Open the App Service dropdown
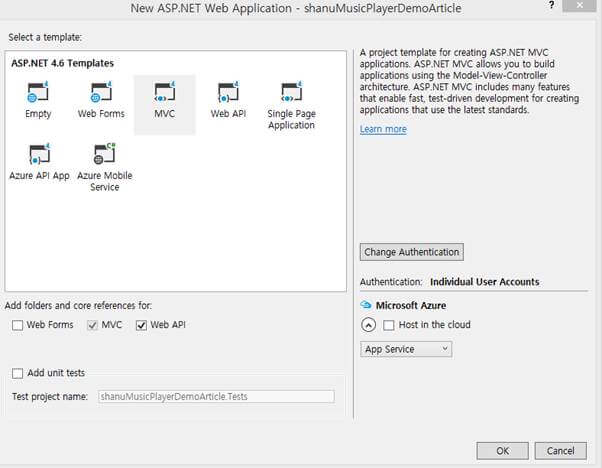Screen dimensions: 602x468 pyautogui.click(x=406, y=349)
